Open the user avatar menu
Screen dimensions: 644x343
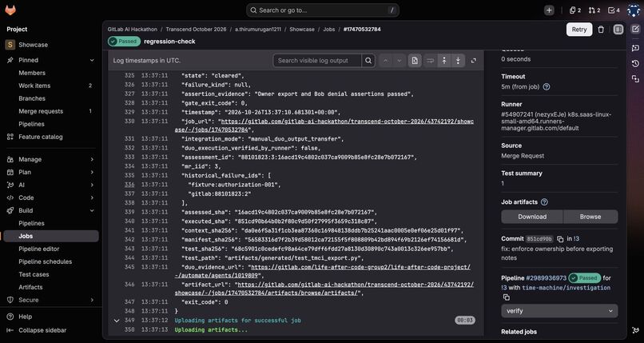634,10
